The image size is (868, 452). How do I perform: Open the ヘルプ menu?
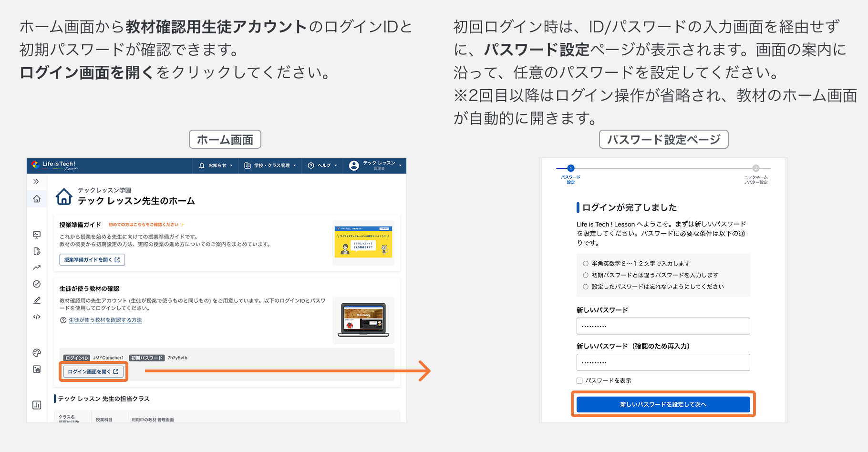[322, 165]
